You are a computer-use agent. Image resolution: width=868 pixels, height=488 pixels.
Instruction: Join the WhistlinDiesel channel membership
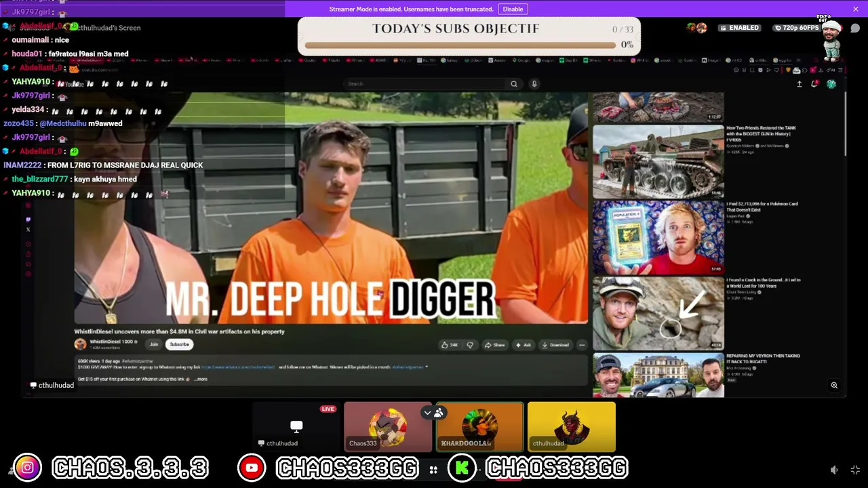point(154,344)
